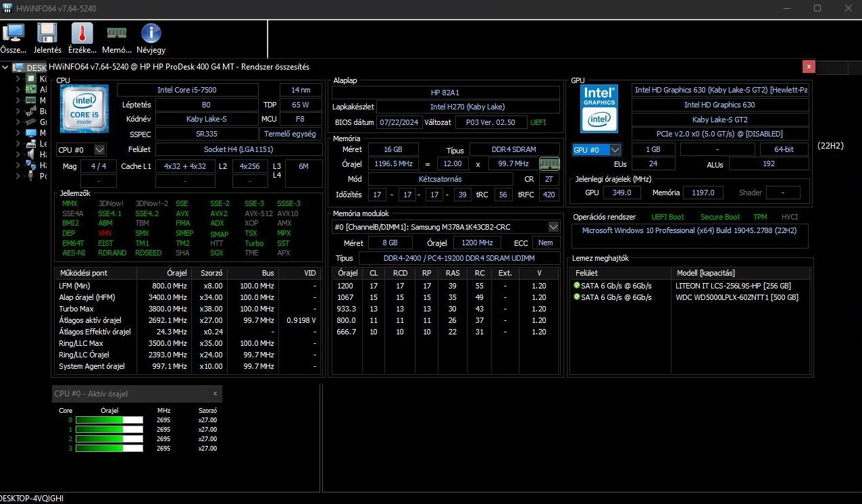The image size is (862, 504).
Task: Expand the network tree node chevron
Action: (19, 165)
